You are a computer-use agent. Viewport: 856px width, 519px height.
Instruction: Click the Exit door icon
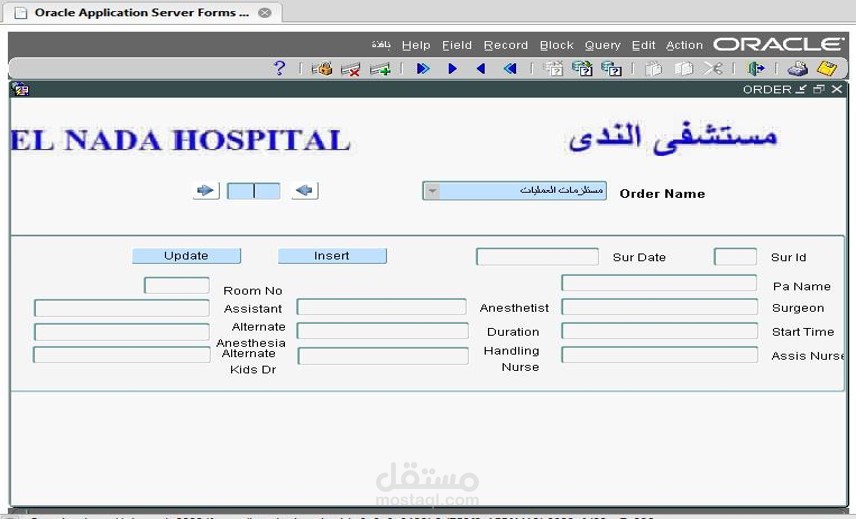tap(756, 69)
